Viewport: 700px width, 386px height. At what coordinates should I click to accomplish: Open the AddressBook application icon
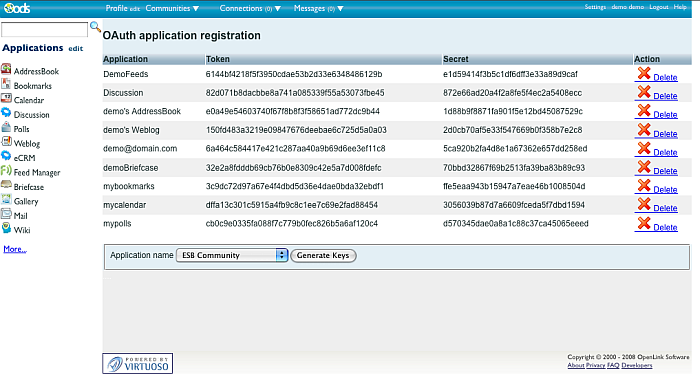click(x=6, y=69)
